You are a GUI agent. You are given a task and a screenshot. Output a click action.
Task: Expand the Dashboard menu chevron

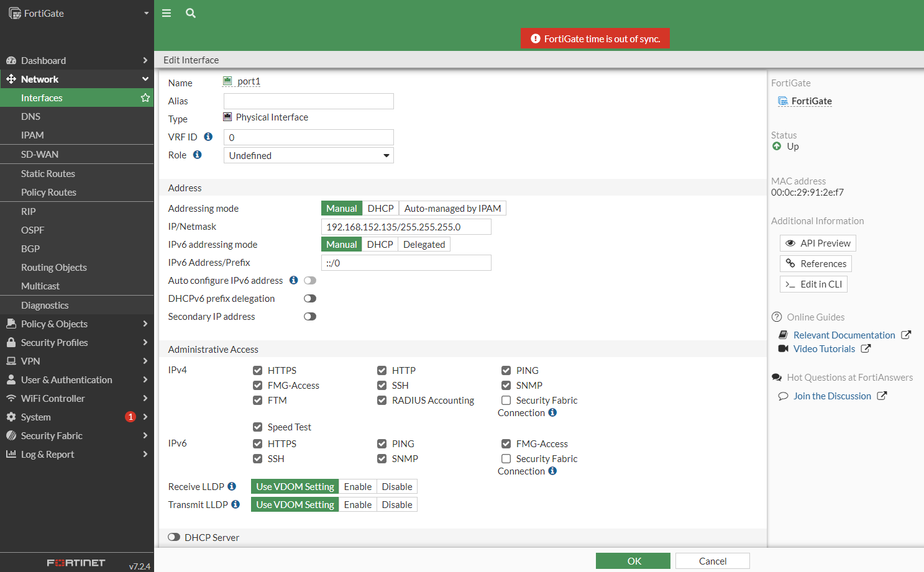tap(145, 60)
